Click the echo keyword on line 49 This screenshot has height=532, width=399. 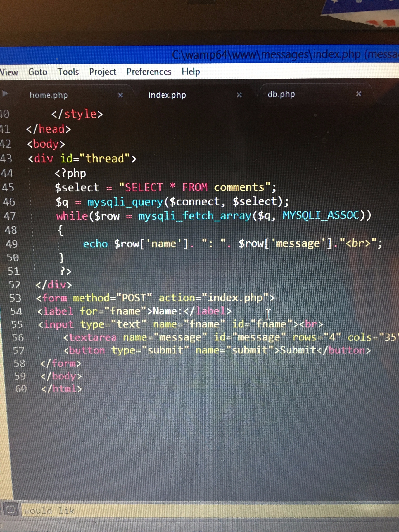[x=96, y=244]
